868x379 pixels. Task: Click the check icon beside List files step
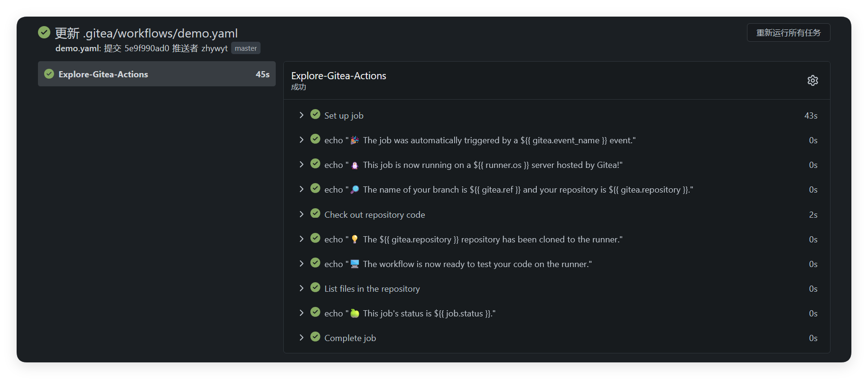point(315,287)
